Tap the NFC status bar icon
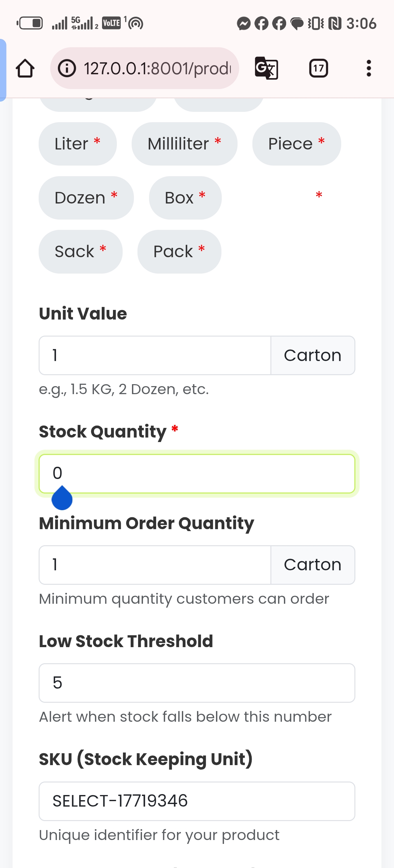Image resolution: width=394 pixels, height=868 pixels. (335, 23)
